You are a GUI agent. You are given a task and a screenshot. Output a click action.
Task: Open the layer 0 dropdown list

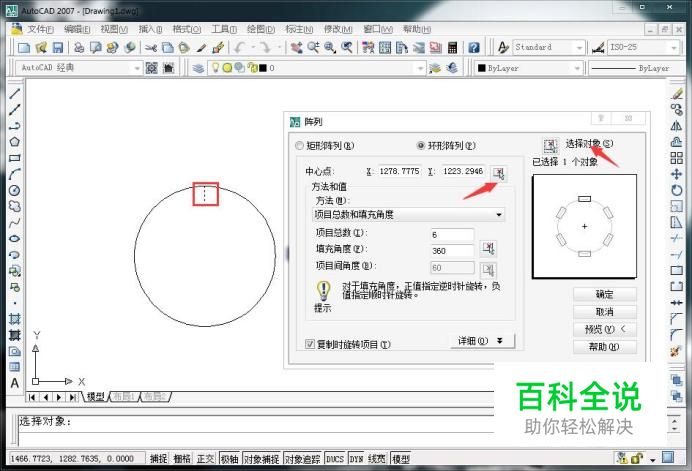coord(317,68)
